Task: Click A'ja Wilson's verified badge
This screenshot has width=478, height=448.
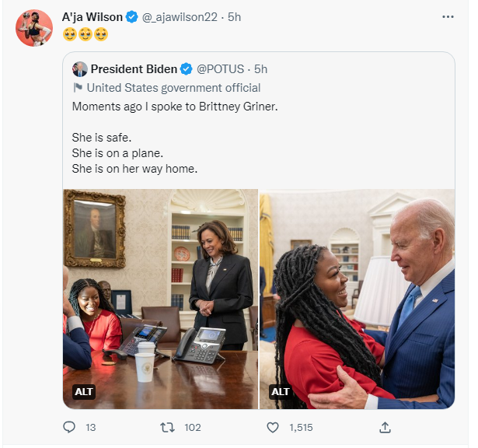Action: point(132,16)
